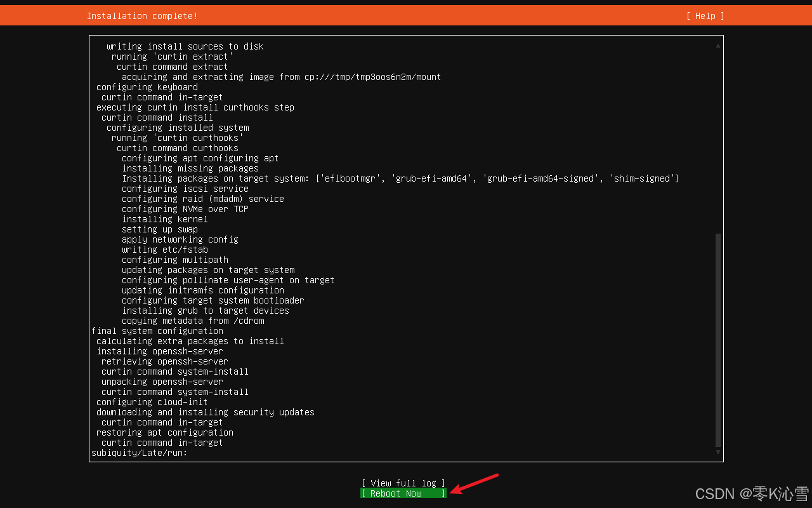Click 'calculating extra packages to install' line
812x508 pixels.
[x=190, y=341]
